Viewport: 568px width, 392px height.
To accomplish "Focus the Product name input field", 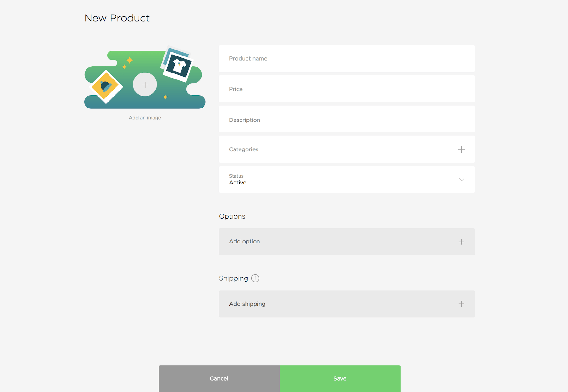I will click(x=346, y=59).
